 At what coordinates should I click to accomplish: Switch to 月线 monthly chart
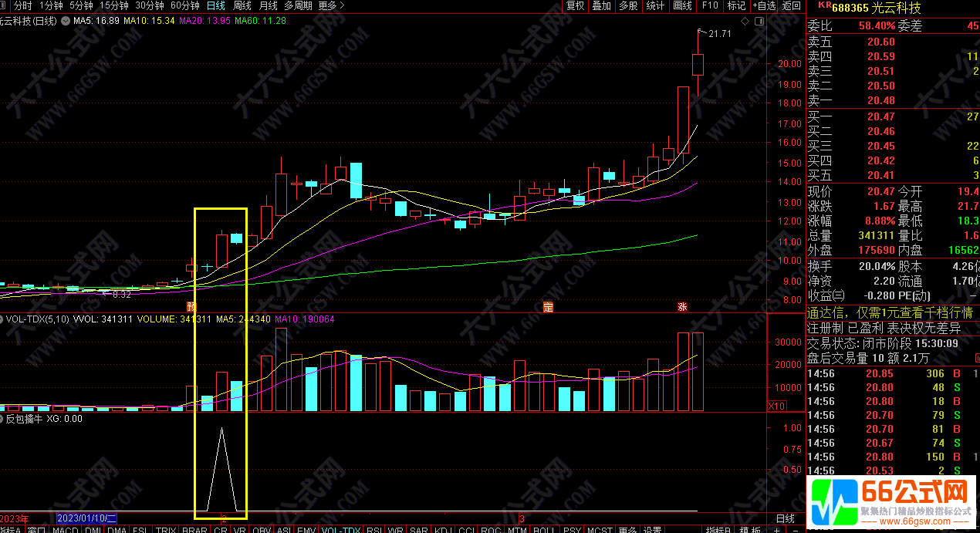click(268, 5)
